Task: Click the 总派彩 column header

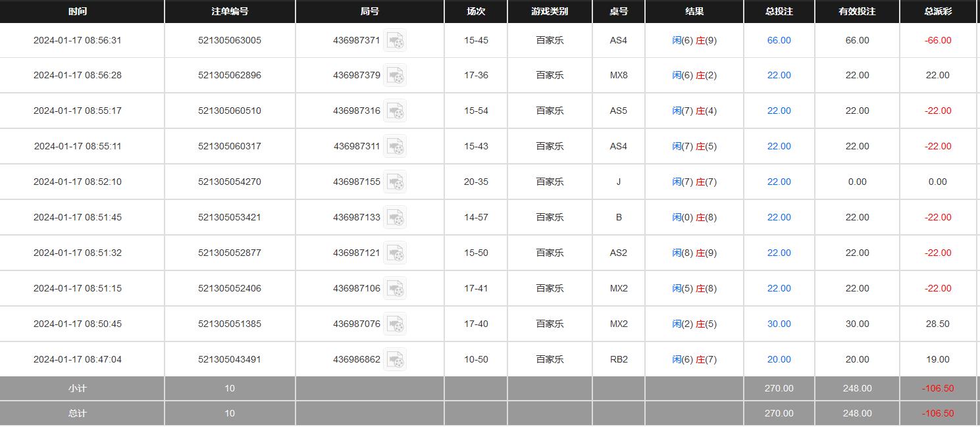Action: (937, 11)
